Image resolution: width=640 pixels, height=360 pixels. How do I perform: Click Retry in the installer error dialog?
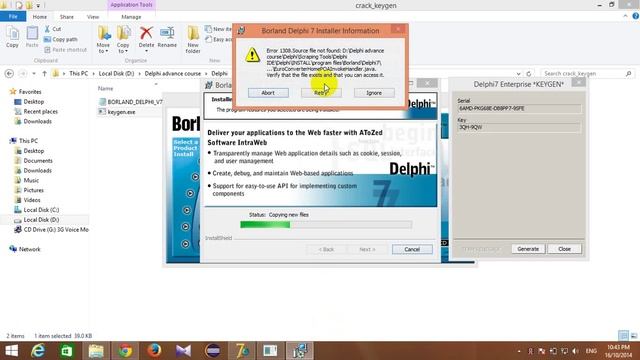point(321,93)
